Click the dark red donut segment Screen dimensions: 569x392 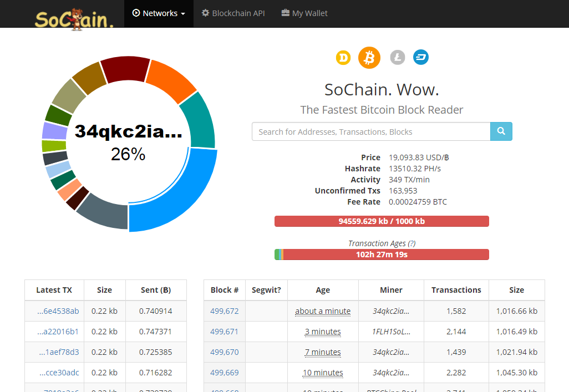click(x=125, y=68)
